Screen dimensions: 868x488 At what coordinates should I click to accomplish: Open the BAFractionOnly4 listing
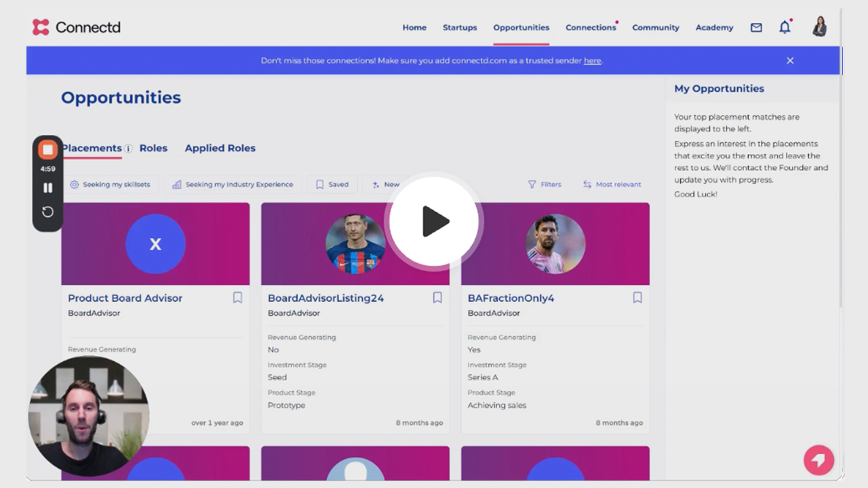511,298
